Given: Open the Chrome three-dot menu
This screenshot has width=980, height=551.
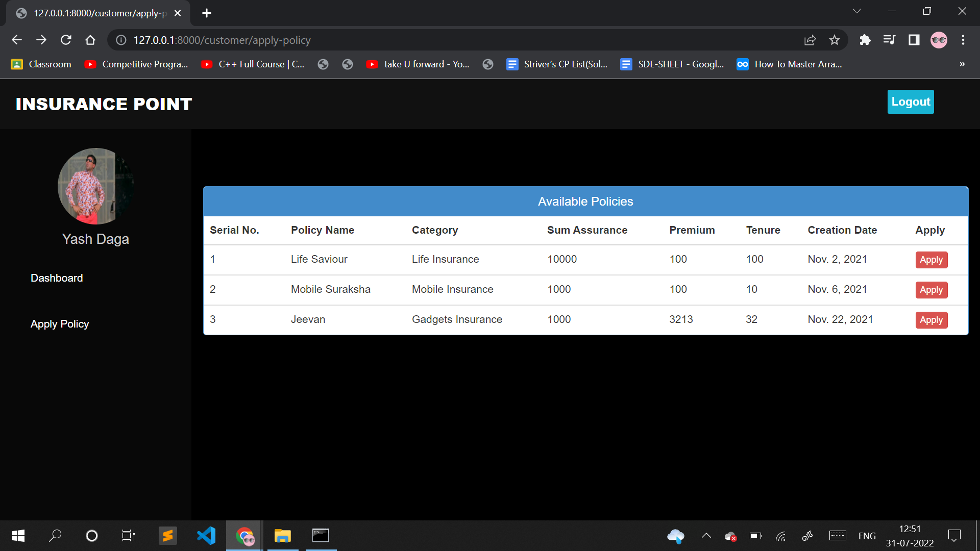Looking at the screenshot, I should pyautogui.click(x=963, y=40).
